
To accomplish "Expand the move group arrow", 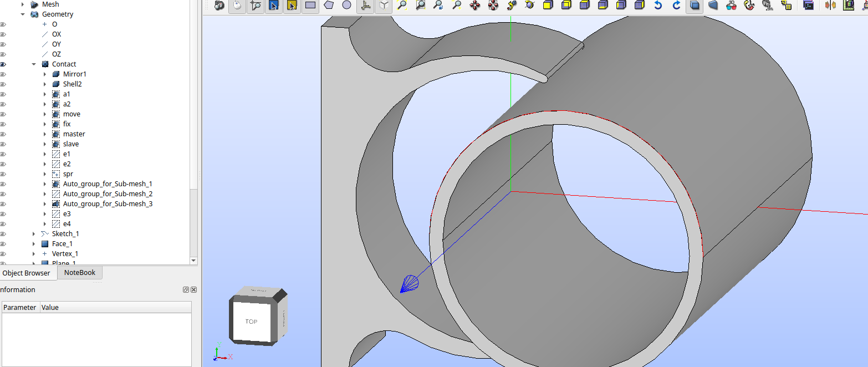I will click(x=45, y=114).
